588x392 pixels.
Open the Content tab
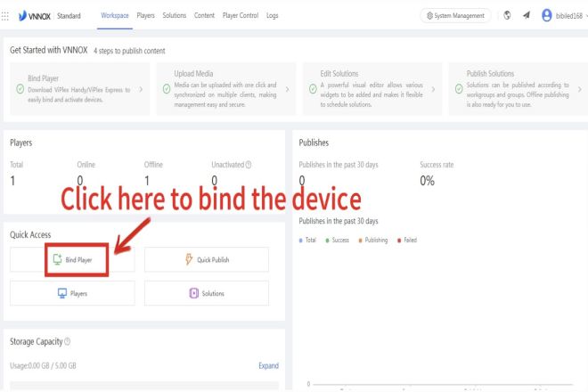204,15
